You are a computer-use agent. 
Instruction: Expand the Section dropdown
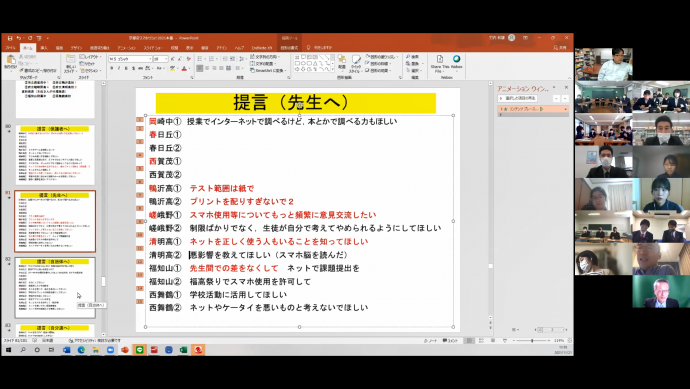pos(91,70)
